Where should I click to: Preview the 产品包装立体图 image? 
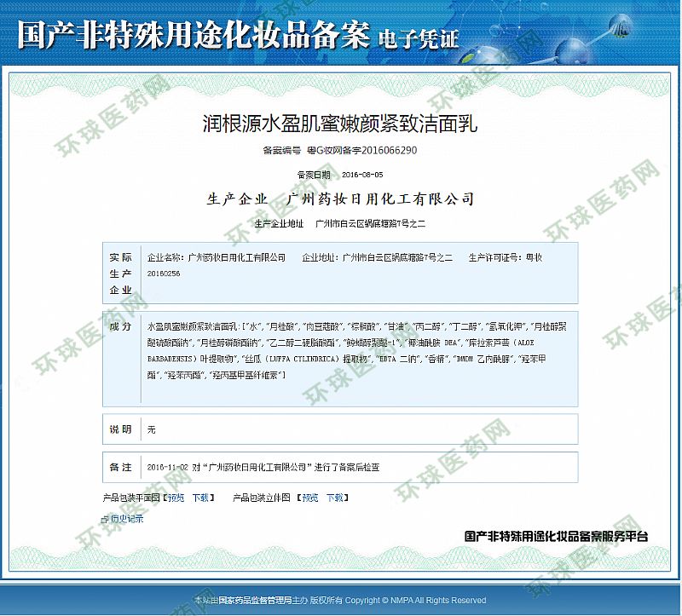coord(309,497)
